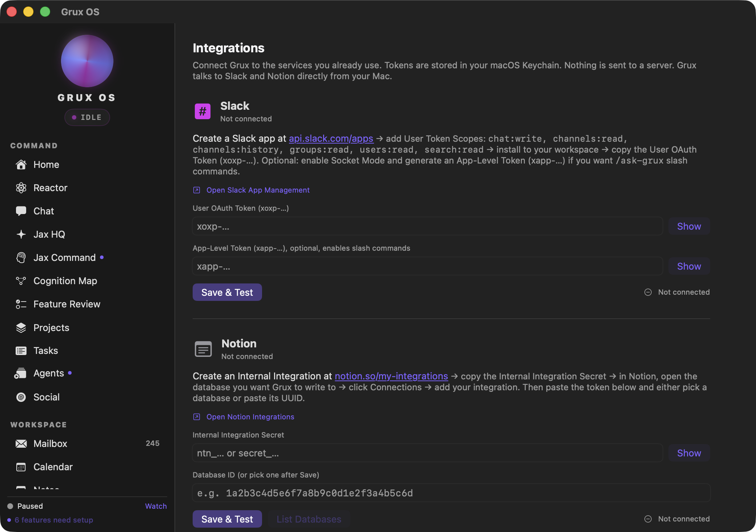Click the Chat speech bubble icon
The height and width of the screenshot is (532, 756).
pos(21,211)
